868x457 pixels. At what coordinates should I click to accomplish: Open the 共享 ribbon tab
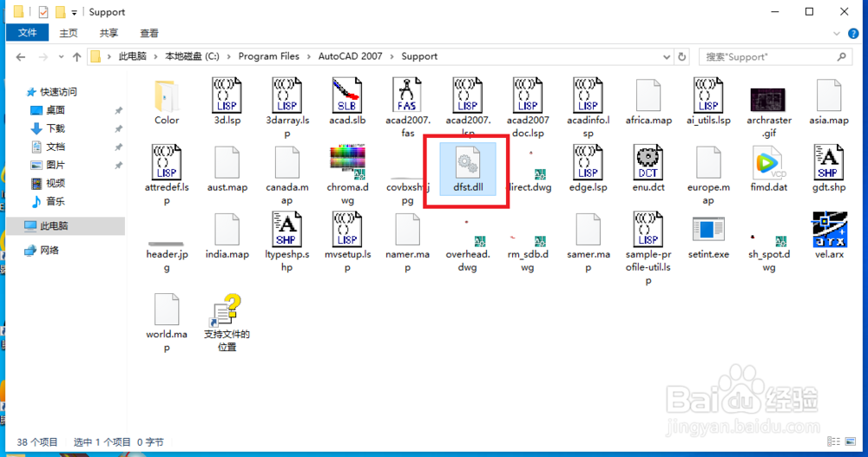(108, 33)
